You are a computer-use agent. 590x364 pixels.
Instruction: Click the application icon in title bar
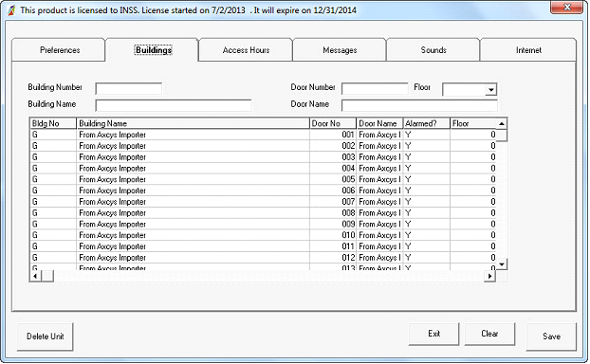coord(11,10)
